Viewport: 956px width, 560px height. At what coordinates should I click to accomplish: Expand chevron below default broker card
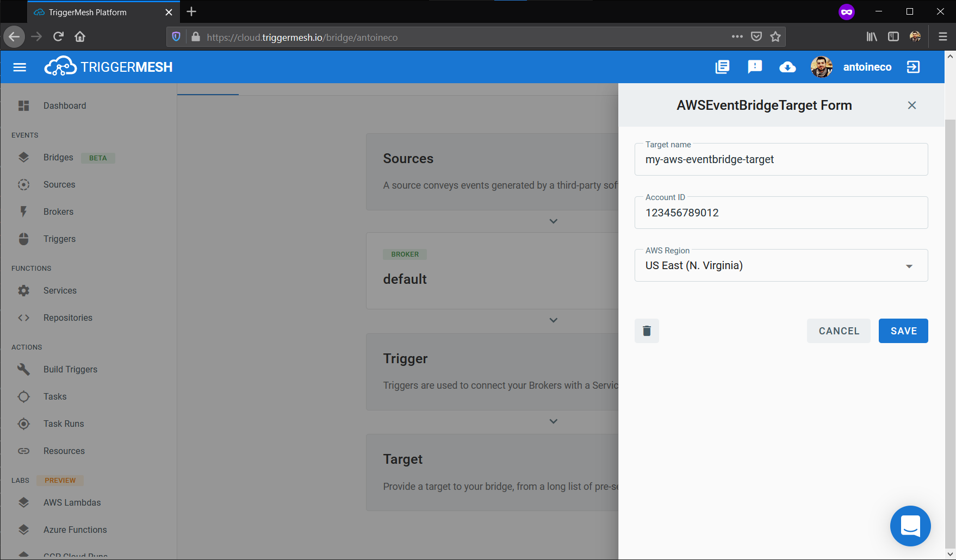pyautogui.click(x=554, y=320)
